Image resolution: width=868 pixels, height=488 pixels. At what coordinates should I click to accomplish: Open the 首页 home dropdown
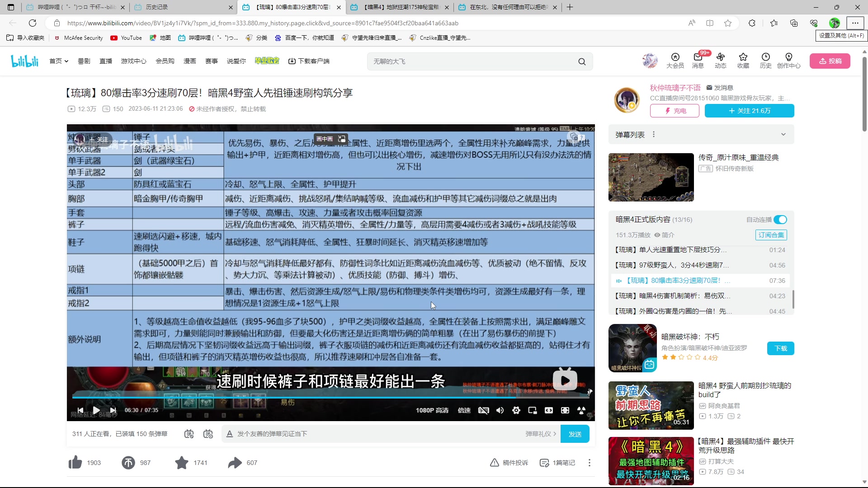click(59, 61)
